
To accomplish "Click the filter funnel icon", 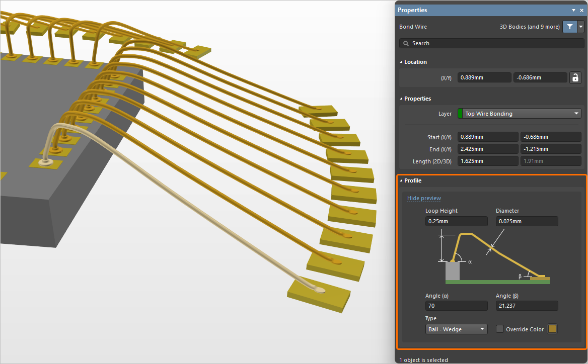I will pos(569,27).
